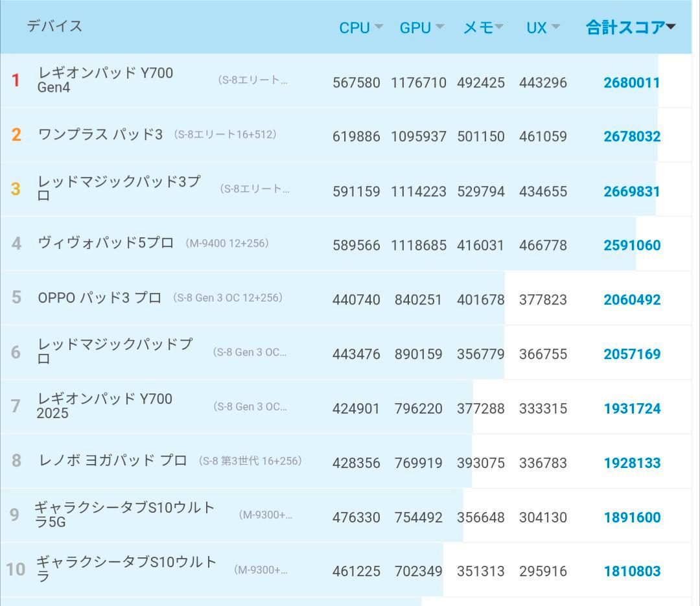
Task: Sort rankings by 合計スコア total score
Action: point(625,27)
